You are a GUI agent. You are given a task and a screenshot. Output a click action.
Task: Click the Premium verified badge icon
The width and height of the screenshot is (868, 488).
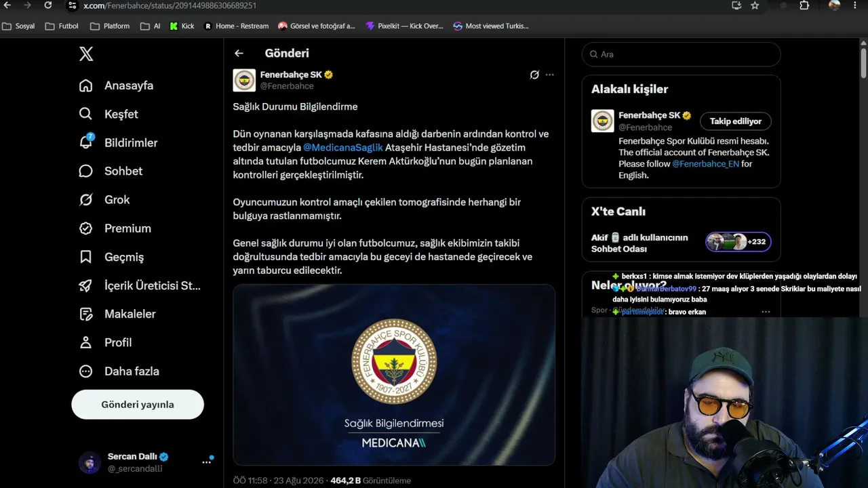[x=85, y=228]
